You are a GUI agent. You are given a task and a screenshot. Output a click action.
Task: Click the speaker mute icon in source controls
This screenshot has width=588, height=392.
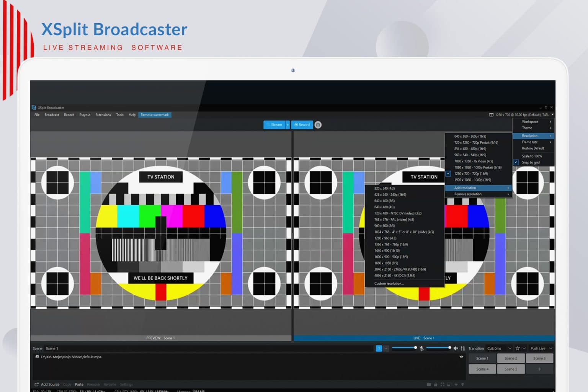tap(456, 348)
